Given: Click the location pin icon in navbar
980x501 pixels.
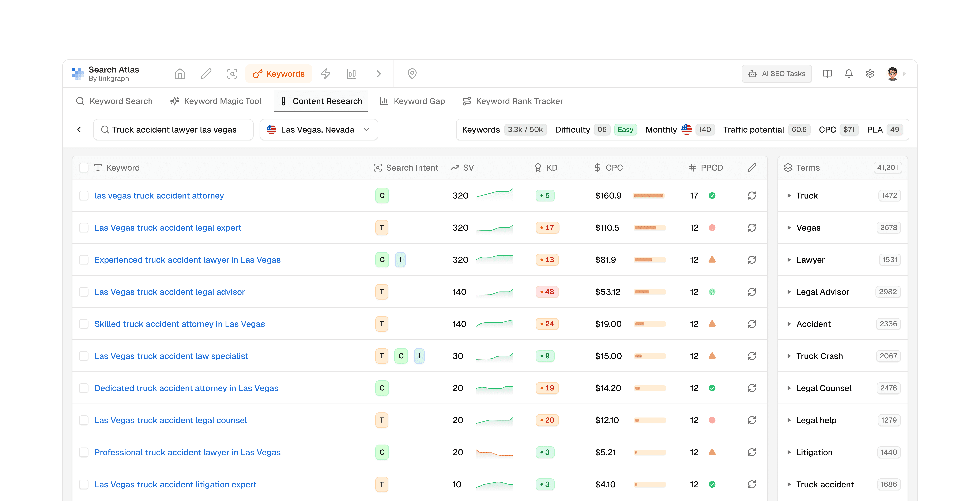Looking at the screenshot, I should [412, 74].
